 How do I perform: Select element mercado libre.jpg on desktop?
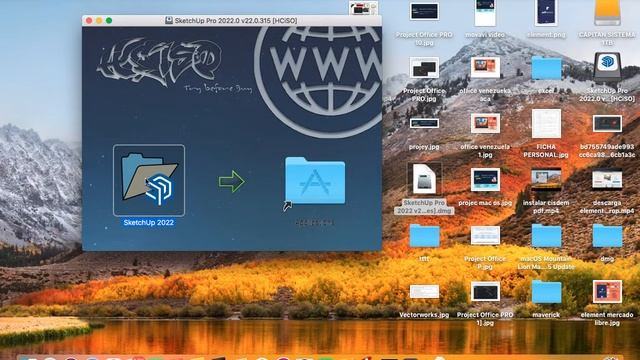tap(607, 291)
